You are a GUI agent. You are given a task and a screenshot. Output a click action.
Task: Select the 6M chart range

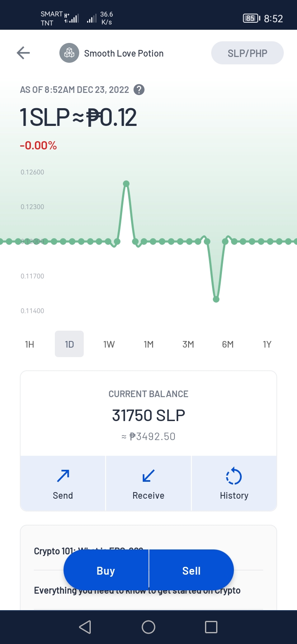(x=228, y=344)
